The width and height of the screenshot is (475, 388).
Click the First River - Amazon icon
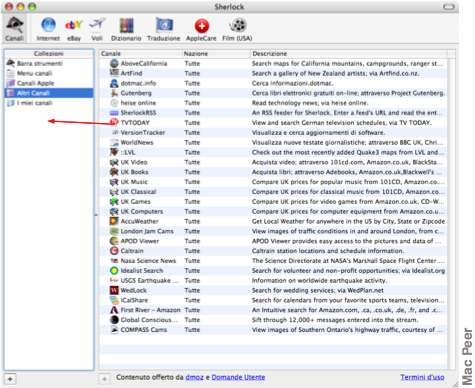coord(114,310)
